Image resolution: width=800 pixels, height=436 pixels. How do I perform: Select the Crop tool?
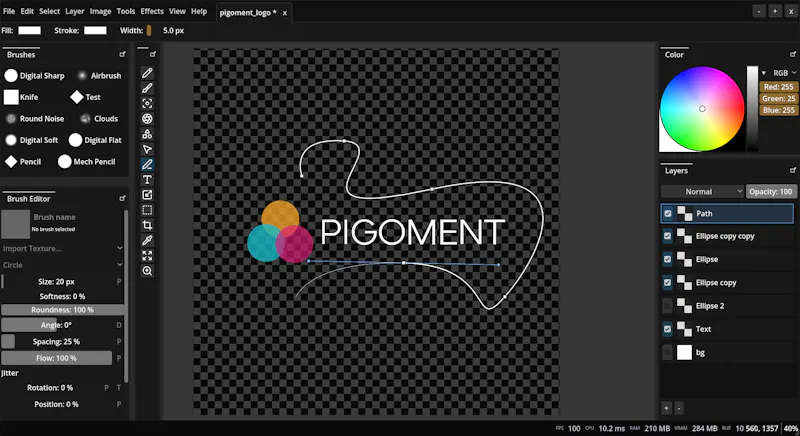pos(147,225)
